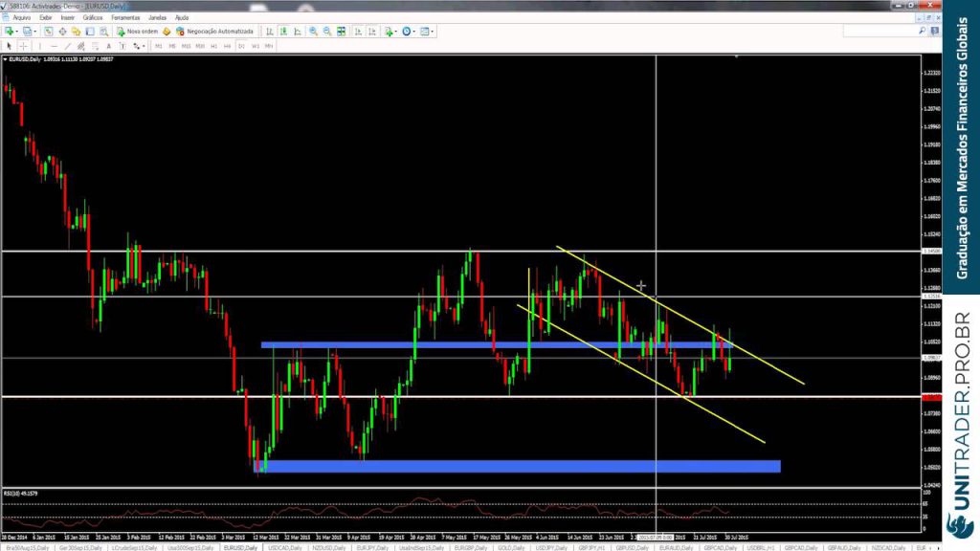
Task: Open the Ferramentas menu
Action: (125, 17)
